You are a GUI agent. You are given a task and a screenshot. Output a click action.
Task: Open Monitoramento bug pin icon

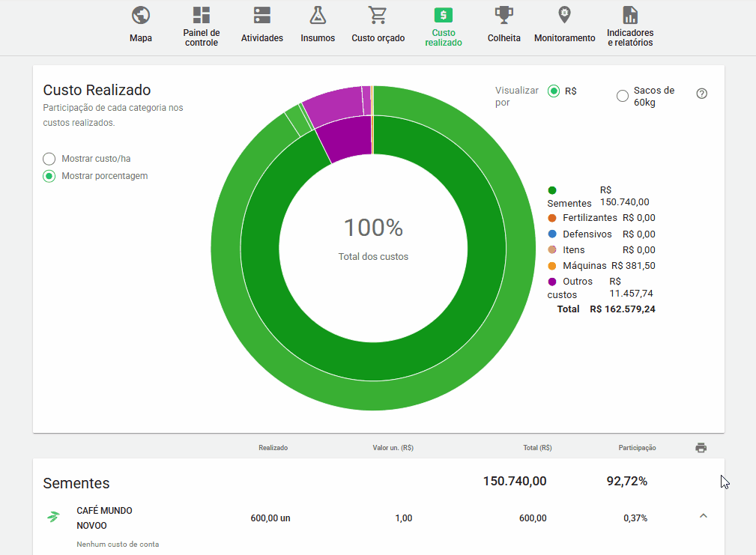point(564,15)
